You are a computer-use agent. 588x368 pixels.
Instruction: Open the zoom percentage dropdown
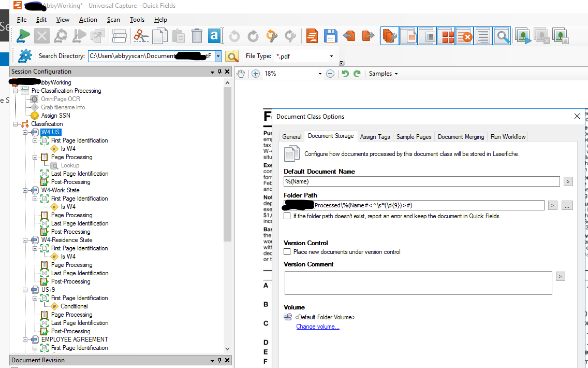tap(320, 74)
